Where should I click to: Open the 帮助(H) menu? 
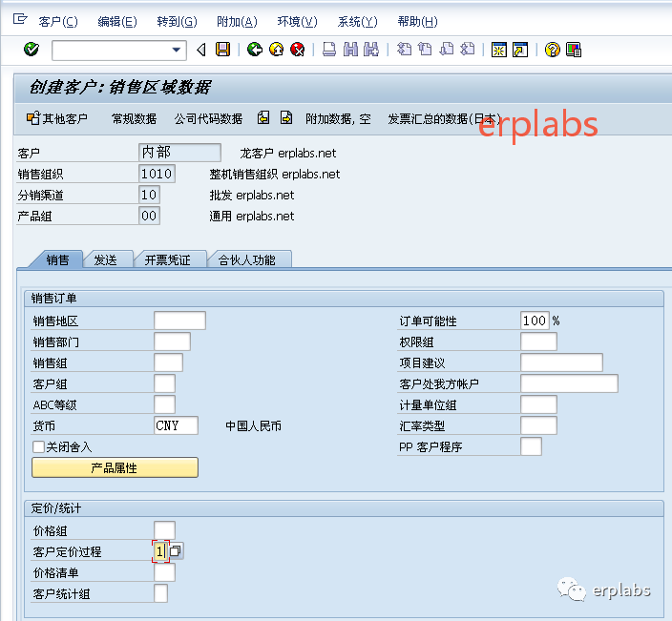(417, 21)
